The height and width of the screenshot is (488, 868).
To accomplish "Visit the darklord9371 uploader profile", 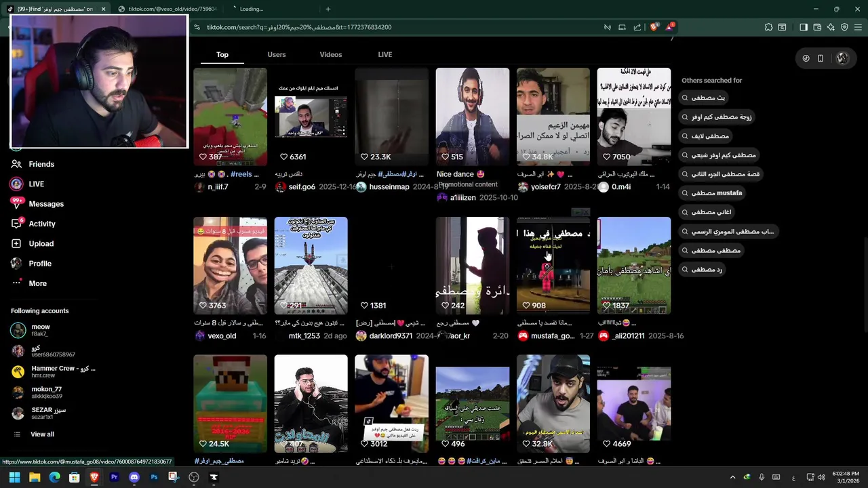I will tap(391, 336).
